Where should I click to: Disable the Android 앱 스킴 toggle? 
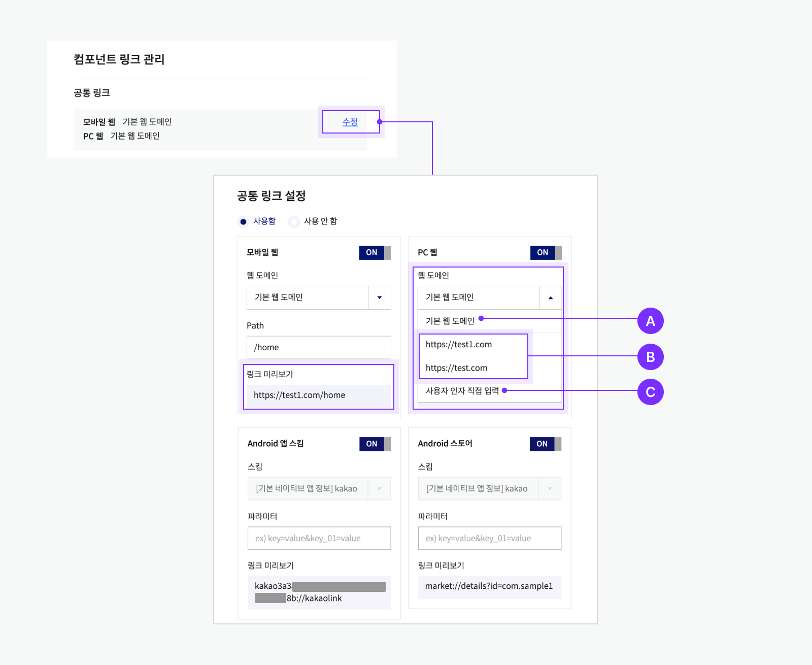point(375,444)
